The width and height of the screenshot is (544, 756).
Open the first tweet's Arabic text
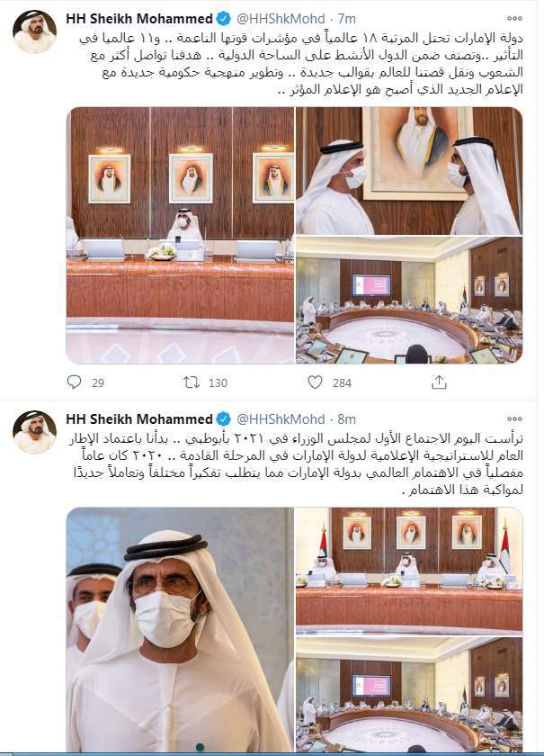coord(301,63)
